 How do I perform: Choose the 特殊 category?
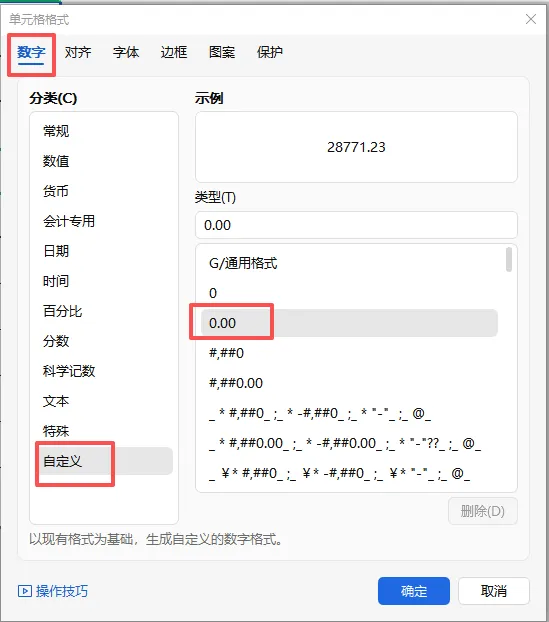coord(104,431)
